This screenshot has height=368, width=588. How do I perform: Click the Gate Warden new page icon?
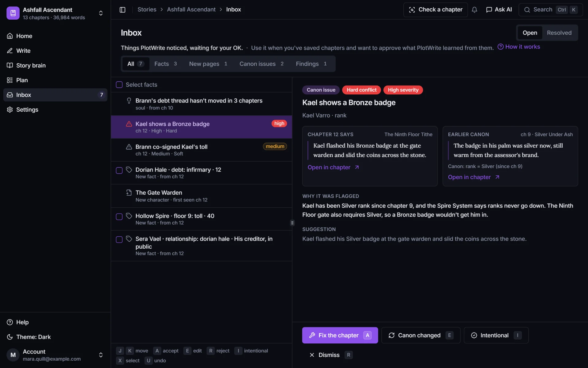(129, 193)
